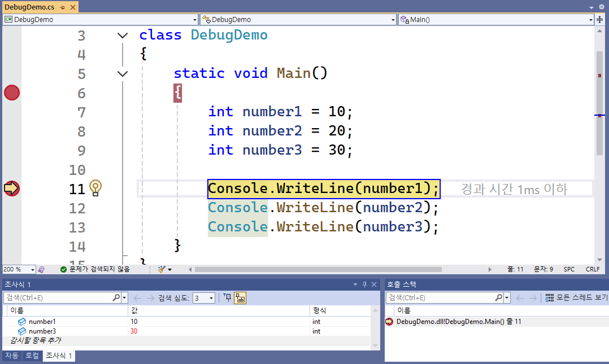Click the editor settings gear icon
609x364 pixels.
[x=602, y=7]
